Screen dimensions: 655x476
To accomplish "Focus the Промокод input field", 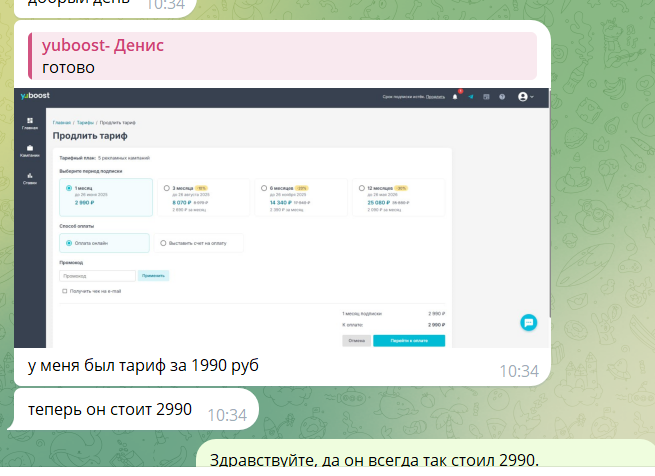I will pos(98,275).
